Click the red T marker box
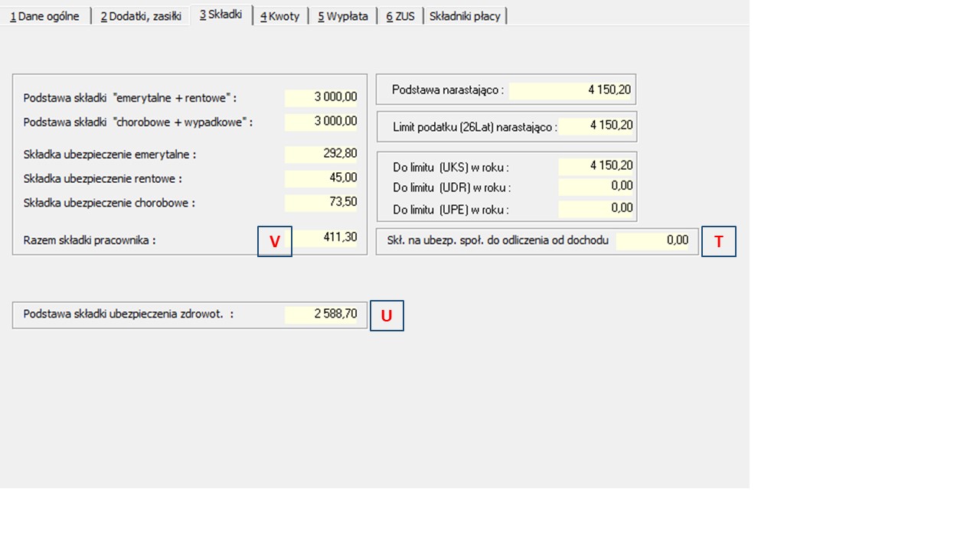Screen dimensions: 980x551 tap(719, 242)
